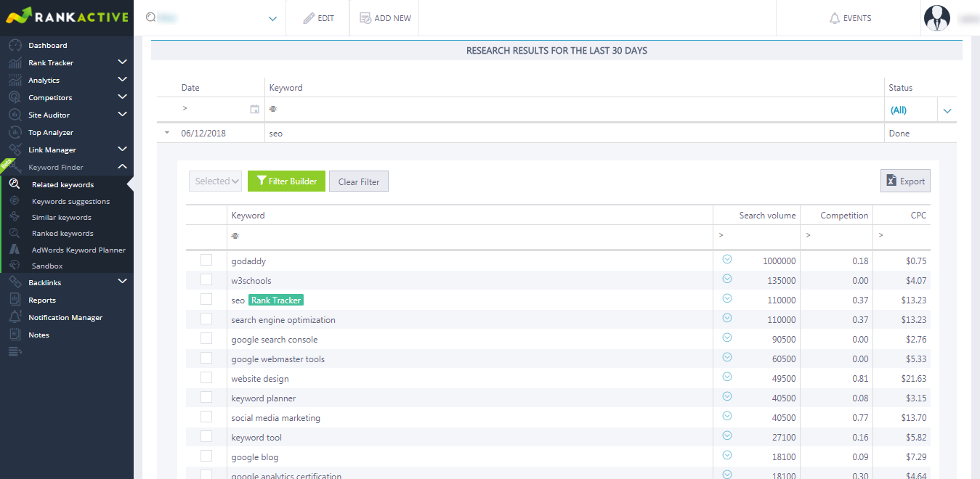Click the project search magnifier icon

coord(150,17)
